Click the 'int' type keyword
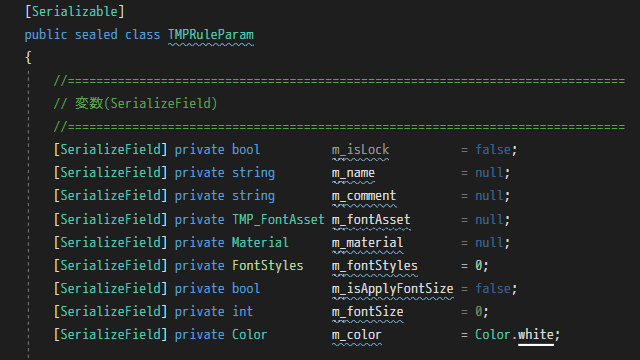Viewport: 640px width, 360px height. (x=243, y=312)
